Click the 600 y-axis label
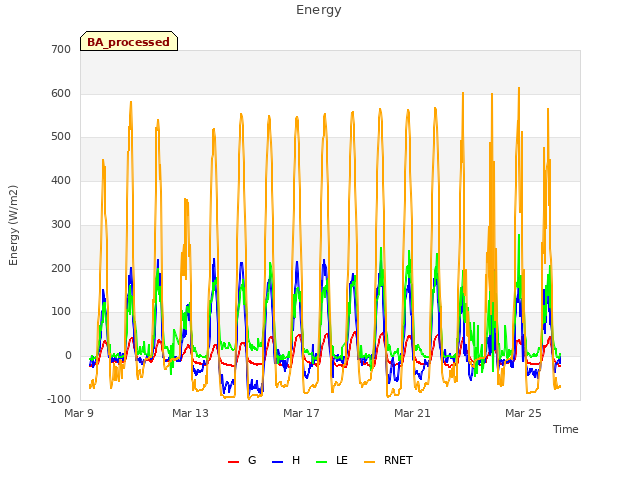The height and width of the screenshot is (480, 640). 61,93
